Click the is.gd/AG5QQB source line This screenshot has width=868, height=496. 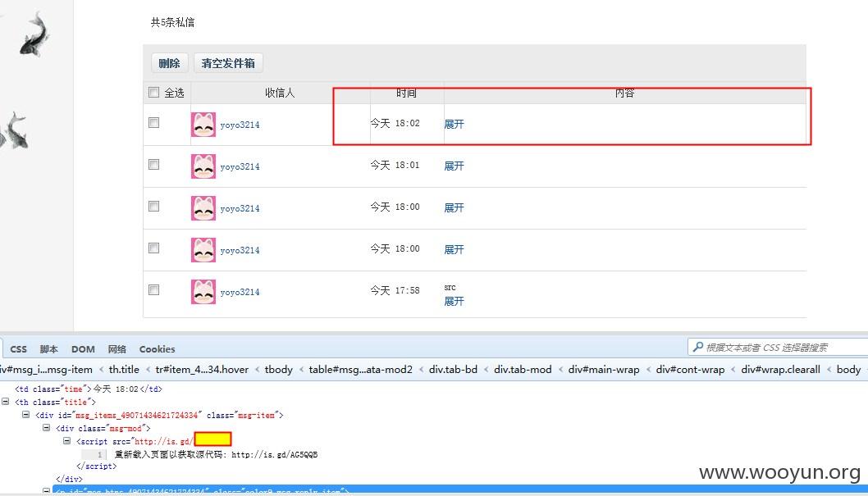tap(216, 454)
